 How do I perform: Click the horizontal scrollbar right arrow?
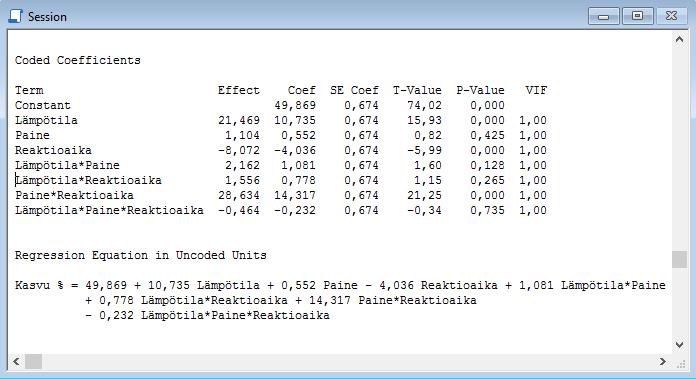coord(663,362)
